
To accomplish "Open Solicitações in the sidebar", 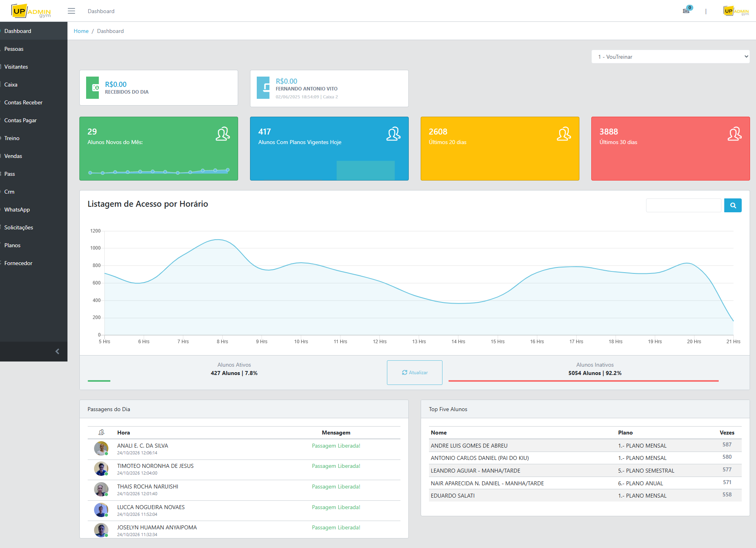I will (34, 227).
